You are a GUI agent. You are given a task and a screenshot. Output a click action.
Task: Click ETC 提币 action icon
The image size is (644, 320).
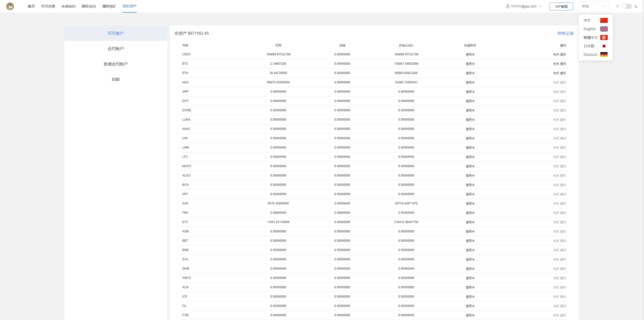click(x=564, y=222)
